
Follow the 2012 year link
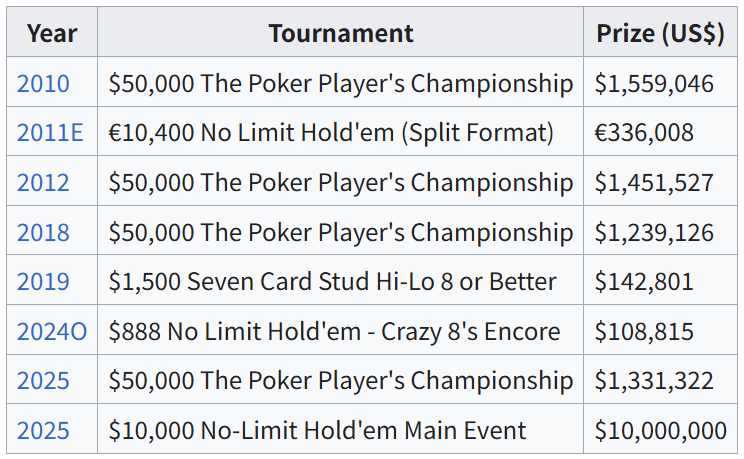pos(43,182)
